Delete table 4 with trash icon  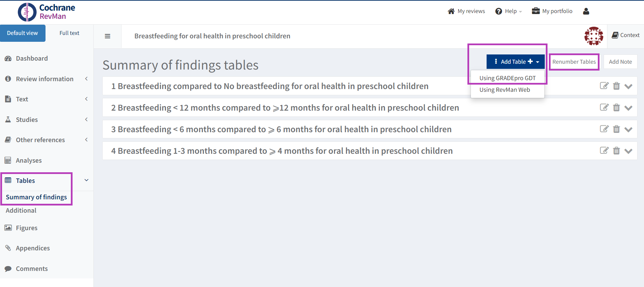(616, 151)
